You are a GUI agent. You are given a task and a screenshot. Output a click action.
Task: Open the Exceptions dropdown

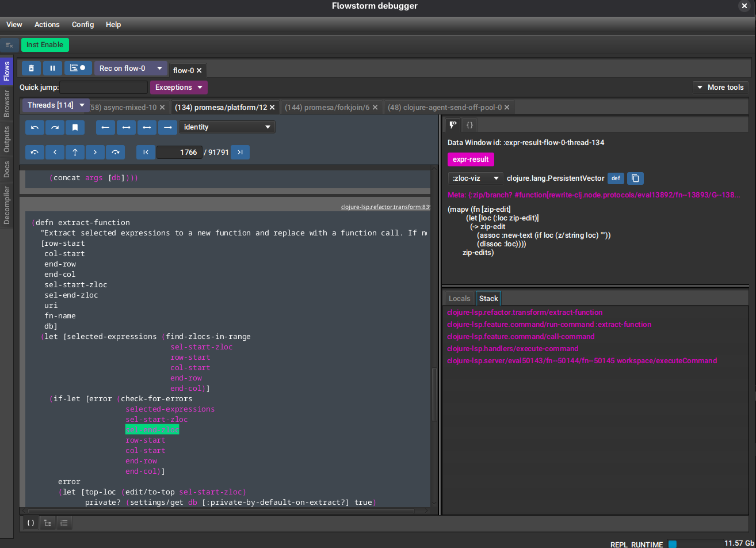pos(179,87)
